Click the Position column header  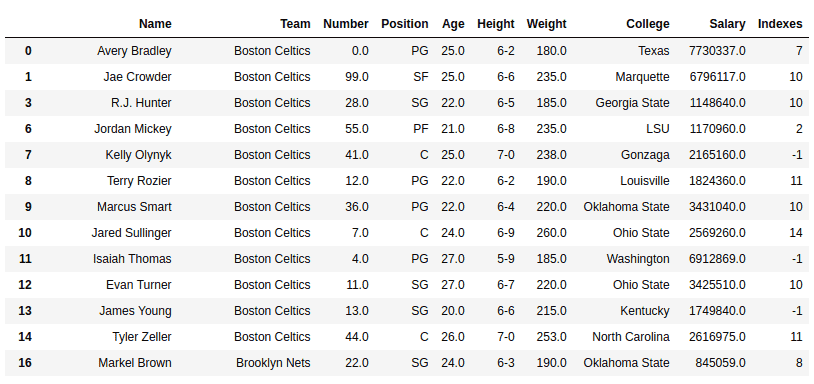(404, 24)
